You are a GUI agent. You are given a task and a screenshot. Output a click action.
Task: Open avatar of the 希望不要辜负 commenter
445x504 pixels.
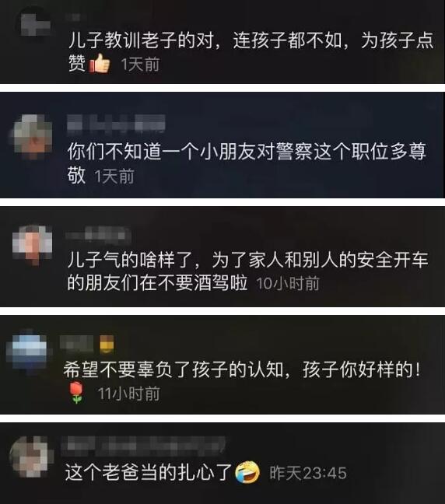point(28,352)
